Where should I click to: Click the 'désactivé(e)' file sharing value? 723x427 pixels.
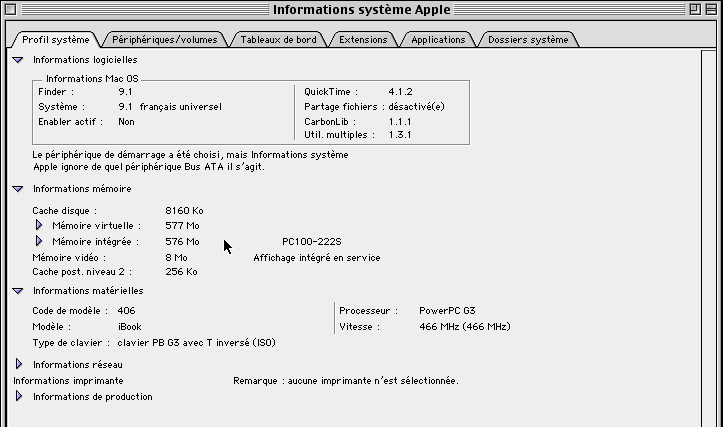416,107
